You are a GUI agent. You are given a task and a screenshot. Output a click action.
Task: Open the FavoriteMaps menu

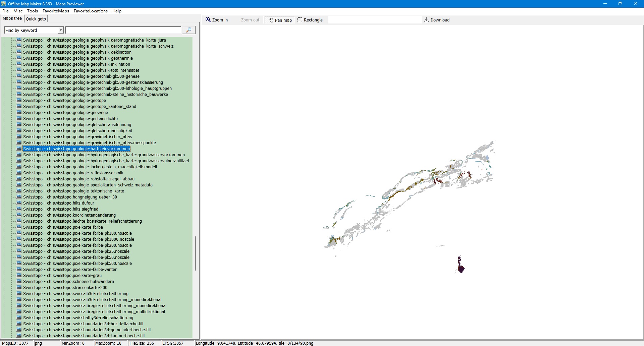point(56,11)
